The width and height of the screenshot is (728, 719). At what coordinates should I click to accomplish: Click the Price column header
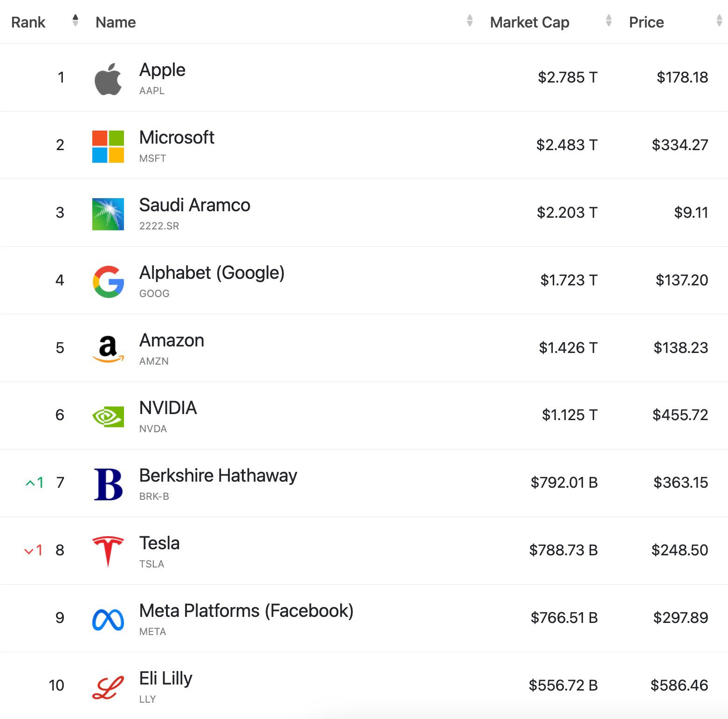click(646, 22)
